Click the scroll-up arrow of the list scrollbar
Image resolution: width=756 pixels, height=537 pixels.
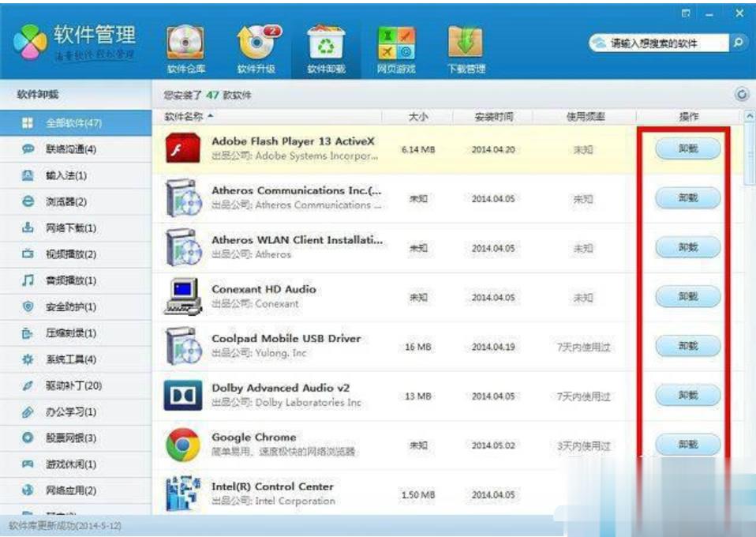(749, 117)
